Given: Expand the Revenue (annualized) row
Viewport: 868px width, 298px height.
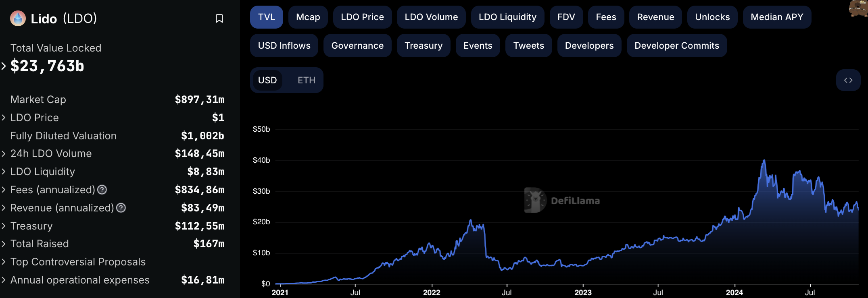Looking at the screenshot, I should [4, 208].
